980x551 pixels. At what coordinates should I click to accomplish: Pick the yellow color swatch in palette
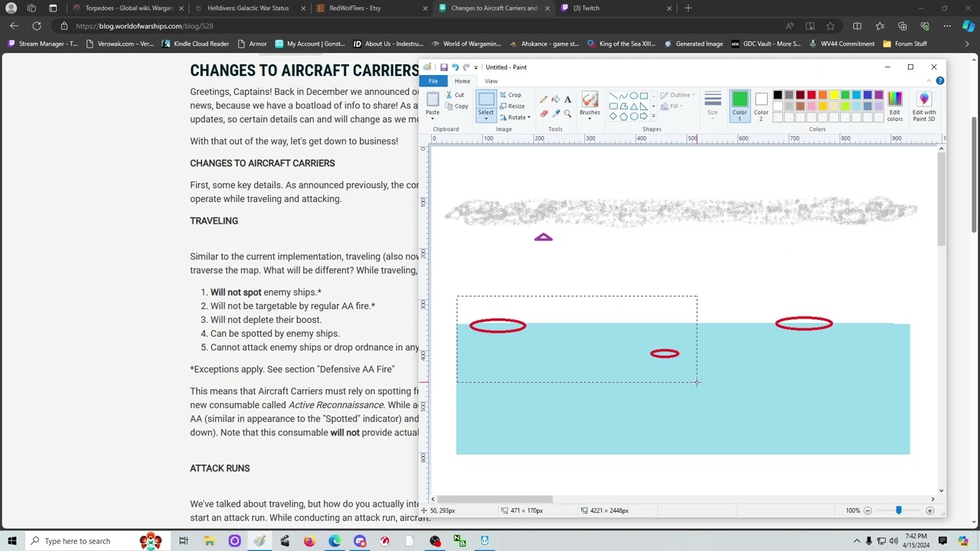click(x=834, y=95)
